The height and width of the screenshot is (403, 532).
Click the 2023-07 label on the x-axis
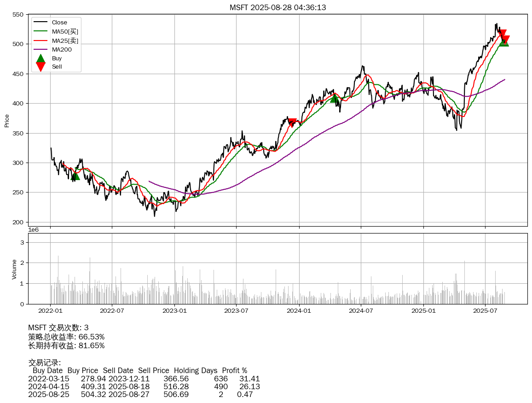pos(237,310)
